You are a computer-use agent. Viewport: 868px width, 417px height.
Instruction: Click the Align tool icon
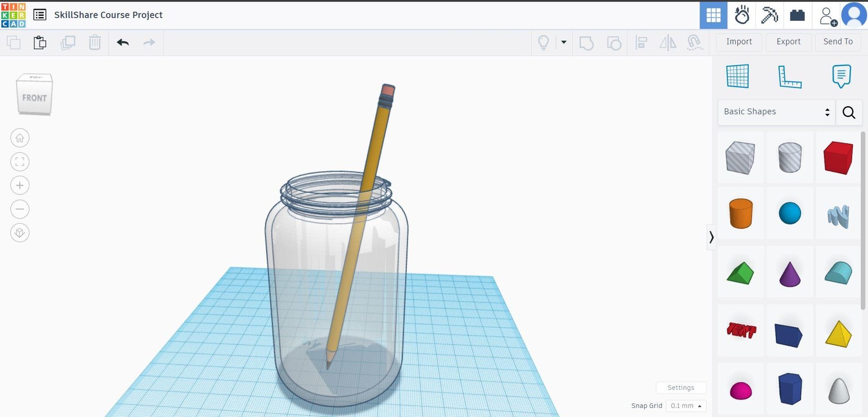[x=641, y=42]
